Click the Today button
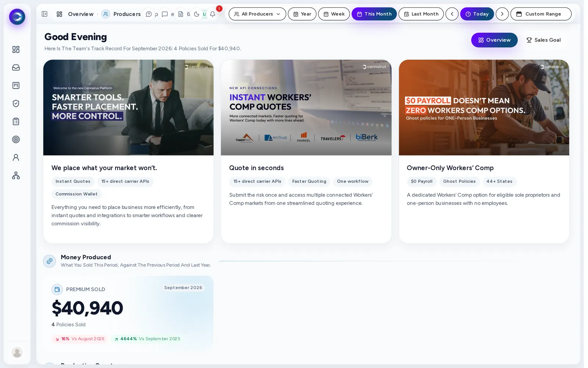The height and width of the screenshot is (368, 588). 477,14
